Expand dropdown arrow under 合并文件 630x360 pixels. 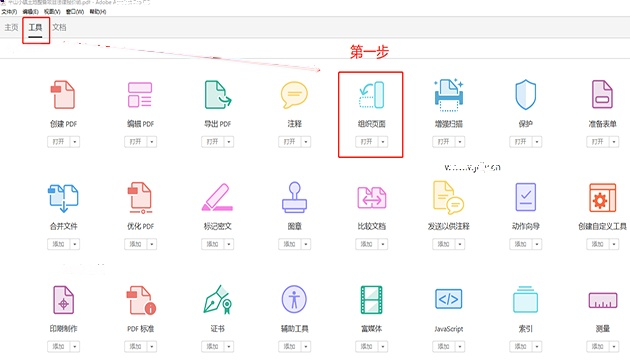[75, 244]
